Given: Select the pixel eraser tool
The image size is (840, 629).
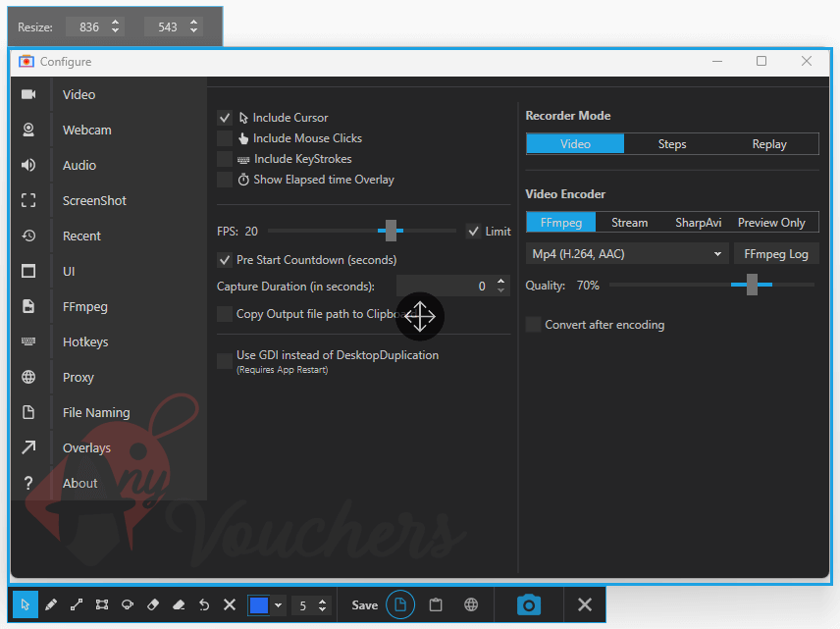Looking at the screenshot, I should pos(152,605).
